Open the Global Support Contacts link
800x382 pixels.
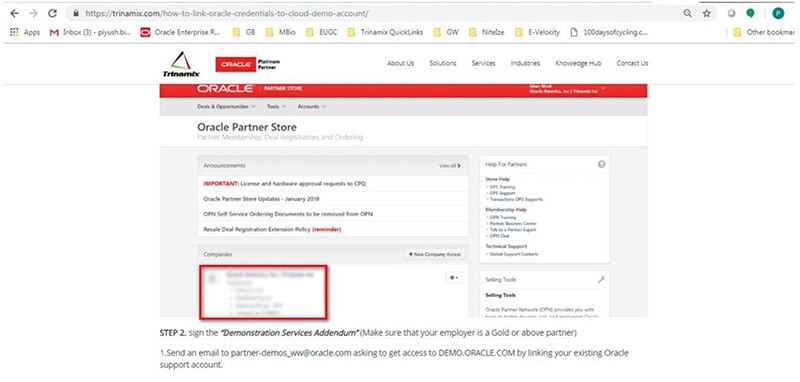click(x=513, y=254)
